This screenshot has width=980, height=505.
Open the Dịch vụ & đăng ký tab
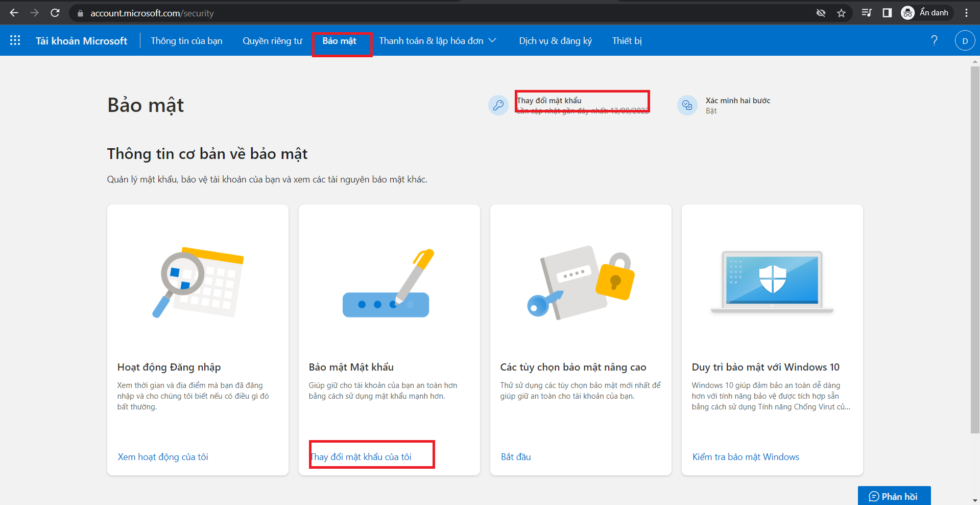click(x=555, y=41)
